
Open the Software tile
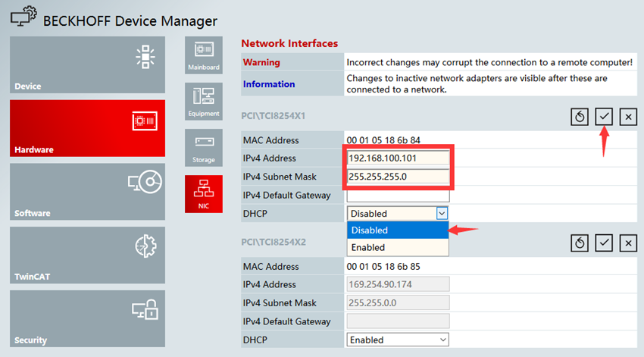(x=87, y=192)
